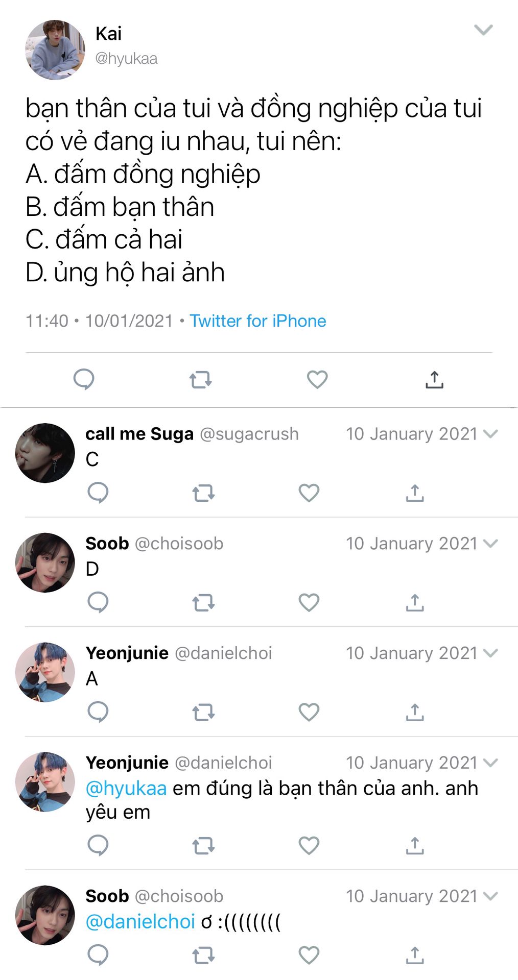Reply to Soob's "D" answer

pyautogui.click(x=98, y=602)
